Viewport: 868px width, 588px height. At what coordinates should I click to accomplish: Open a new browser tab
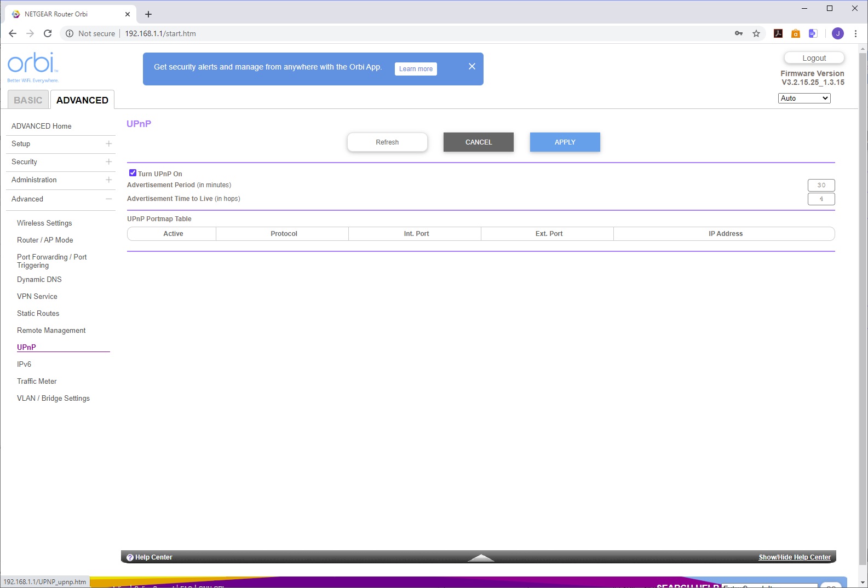[148, 14]
